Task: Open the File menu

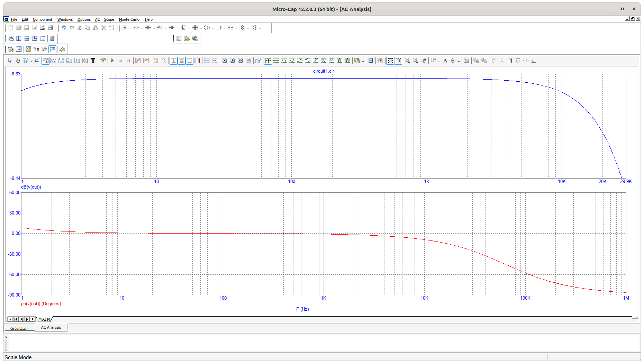Action: point(14,19)
